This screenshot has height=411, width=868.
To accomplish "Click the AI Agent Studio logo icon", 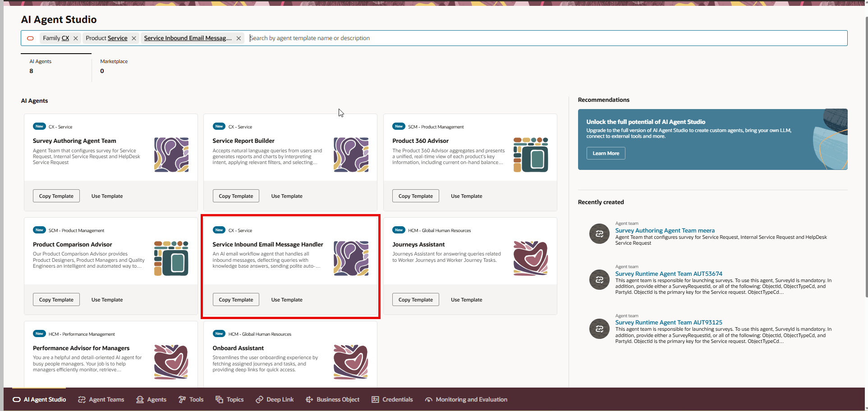I will click(15, 399).
